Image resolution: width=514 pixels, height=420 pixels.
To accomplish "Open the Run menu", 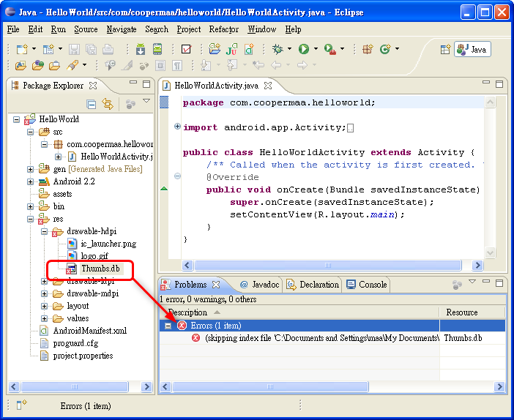I will (x=59, y=29).
